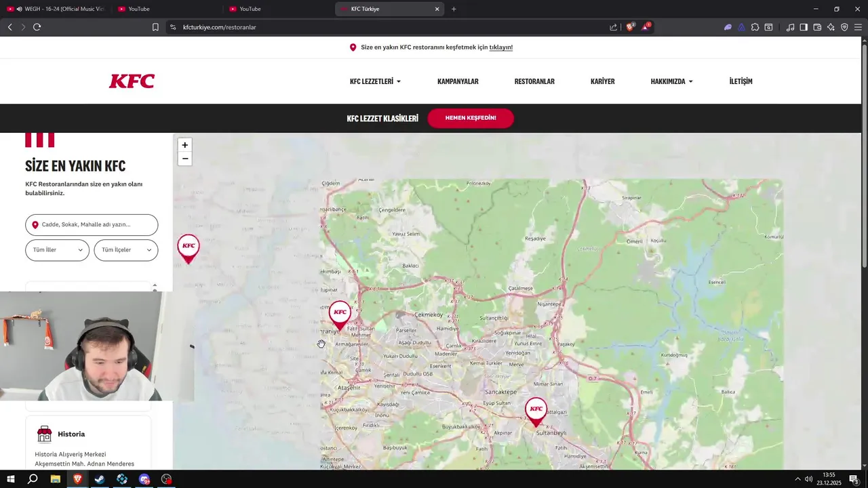Open File Explorer from taskbar
868x488 pixels.
coord(56,479)
